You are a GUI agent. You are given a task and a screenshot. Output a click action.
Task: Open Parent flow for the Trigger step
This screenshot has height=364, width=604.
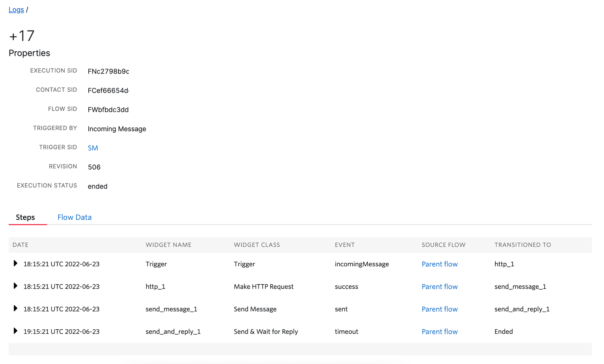click(x=439, y=264)
